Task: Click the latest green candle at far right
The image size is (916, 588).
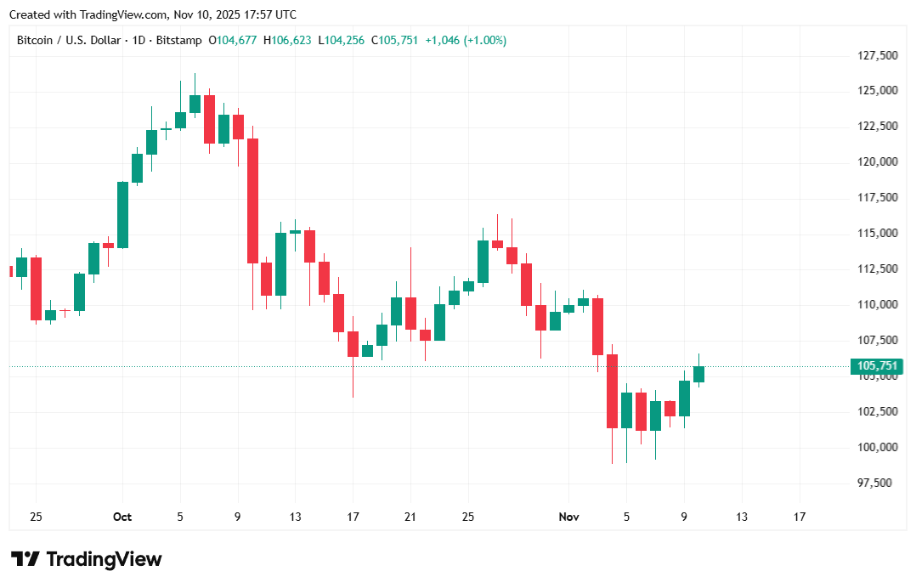Action: click(698, 374)
